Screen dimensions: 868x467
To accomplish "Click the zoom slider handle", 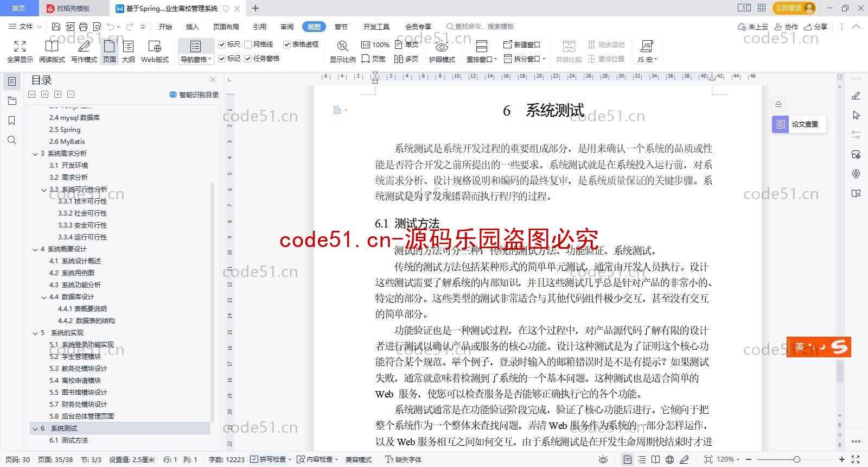I will pyautogui.click(x=796, y=459).
